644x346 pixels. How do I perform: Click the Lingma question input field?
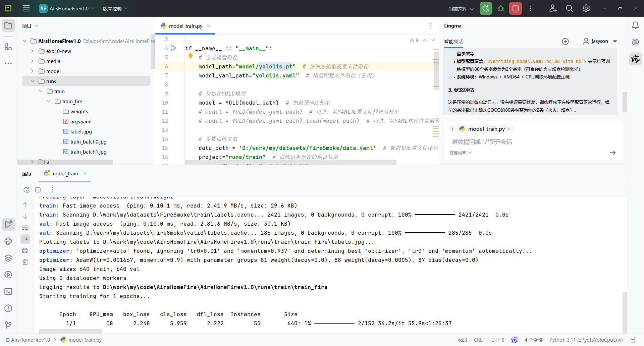click(533, 142)
